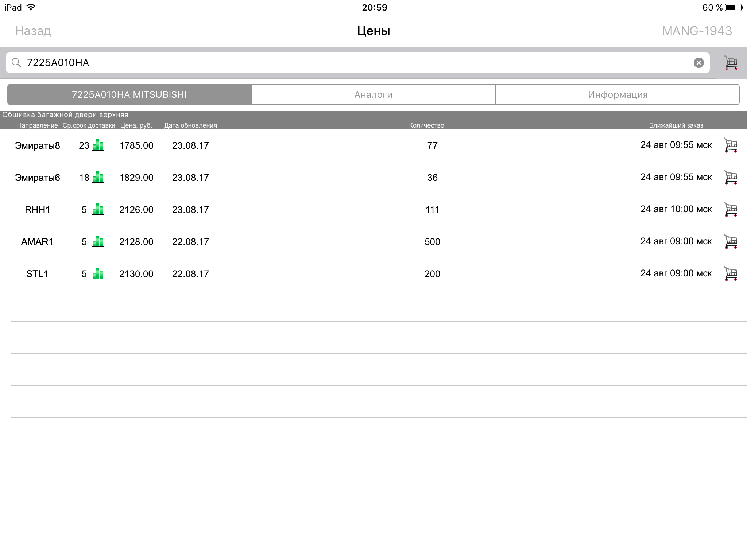
Task: Add RHH1 offer to cart
Action: (731, 209)
